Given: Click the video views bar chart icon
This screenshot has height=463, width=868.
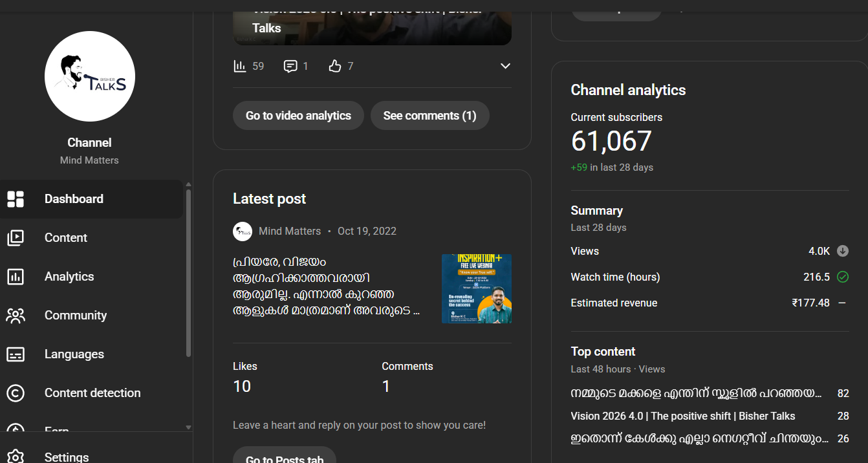Looking at the screenshot, I should (x=240, y=66).
